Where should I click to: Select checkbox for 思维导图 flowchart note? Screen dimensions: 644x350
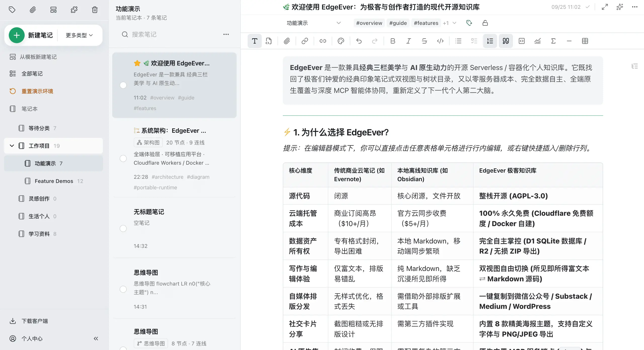[123, 289]
